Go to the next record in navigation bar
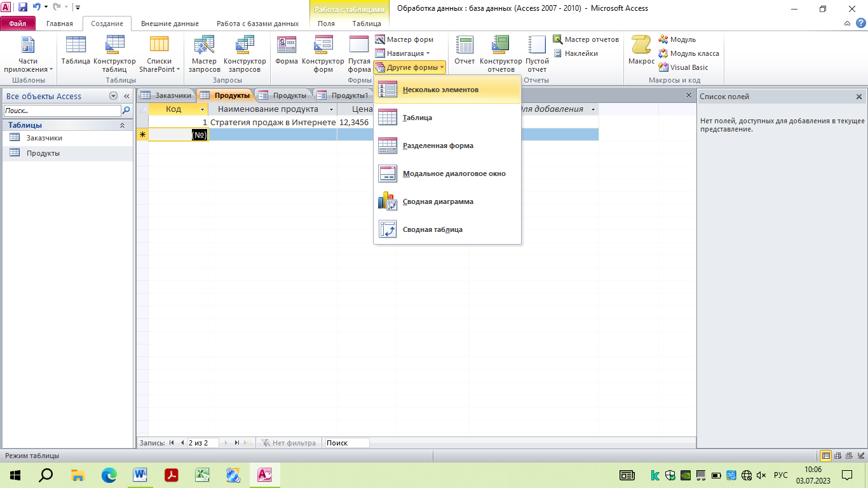 pyautogui.click(x=226, y=443)
